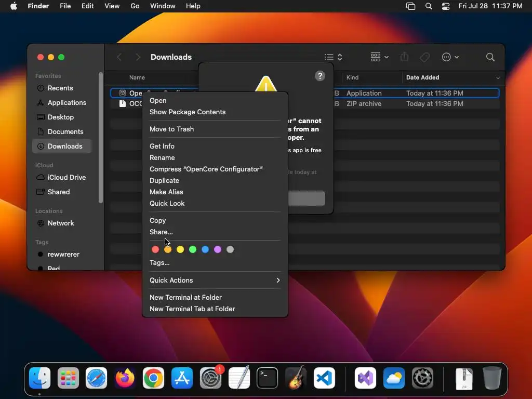The height and width of the screenshot is (399, 532).
Task: Choose Rename in context menu
Action: 215,158
